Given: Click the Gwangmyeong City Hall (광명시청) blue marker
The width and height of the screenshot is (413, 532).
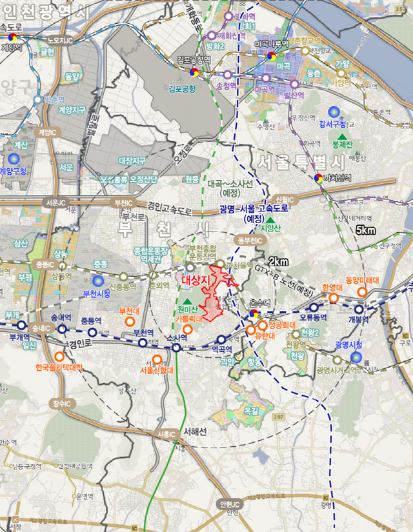Looking at the screenshot, I should (355, 356).
